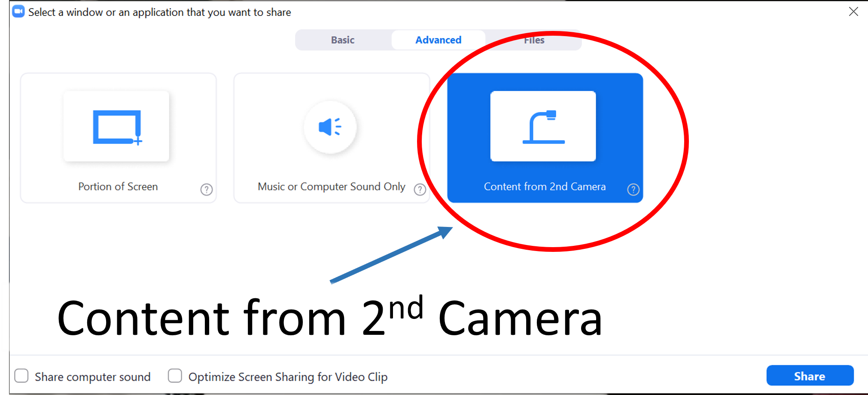Click the dialog title bar text

[160, 12]
